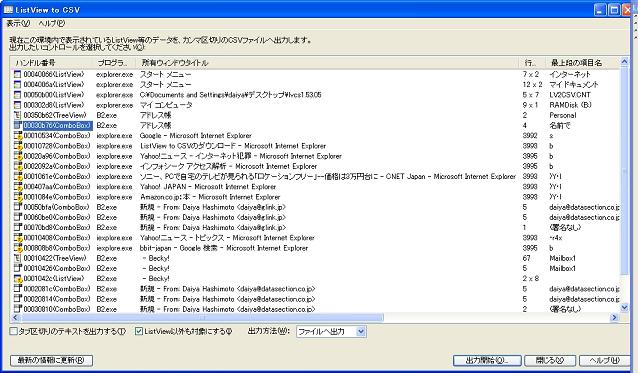Click the 最新の情報に更新(R) button
Screen dimensions: 638x373
[51, 360]
